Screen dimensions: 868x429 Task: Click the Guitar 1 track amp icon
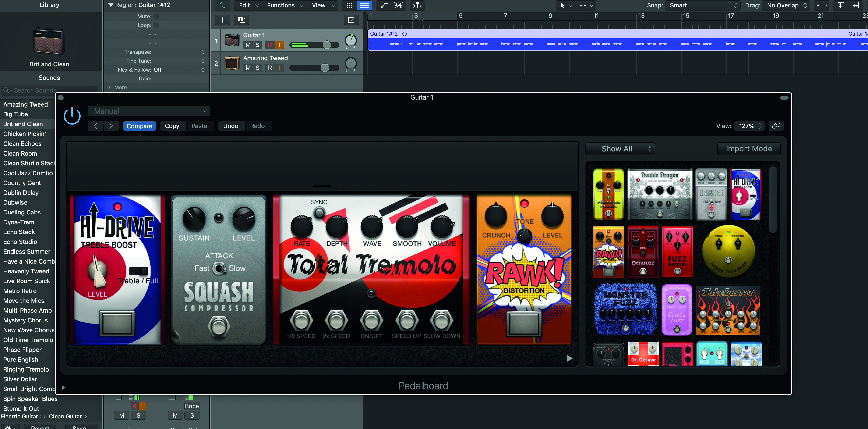(232, 40)
